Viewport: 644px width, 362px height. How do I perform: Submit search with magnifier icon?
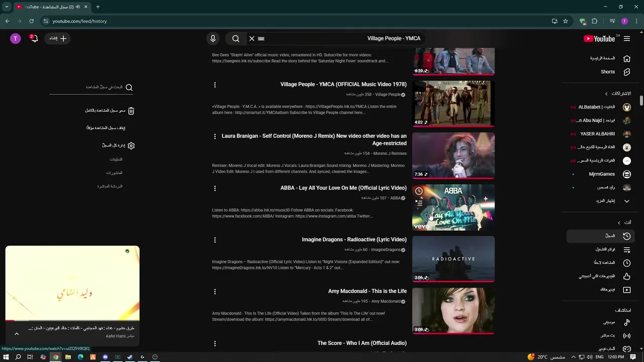[x=235, y=39]
